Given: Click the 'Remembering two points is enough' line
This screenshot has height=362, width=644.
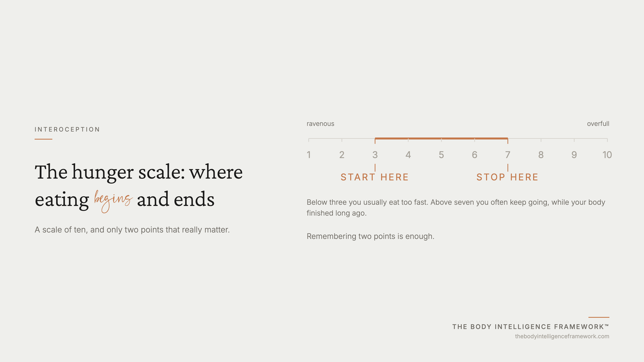Looking at the screenshot, I should 370,237.
